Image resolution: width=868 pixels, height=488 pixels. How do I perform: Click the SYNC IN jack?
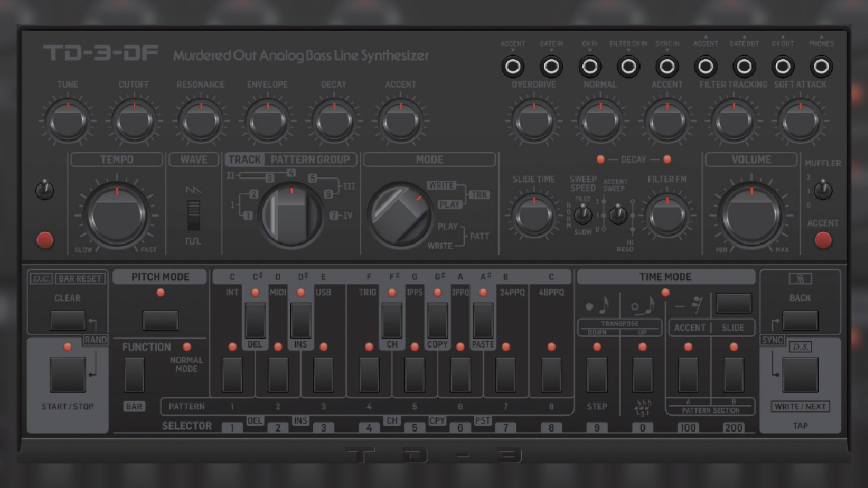[667, 66]
